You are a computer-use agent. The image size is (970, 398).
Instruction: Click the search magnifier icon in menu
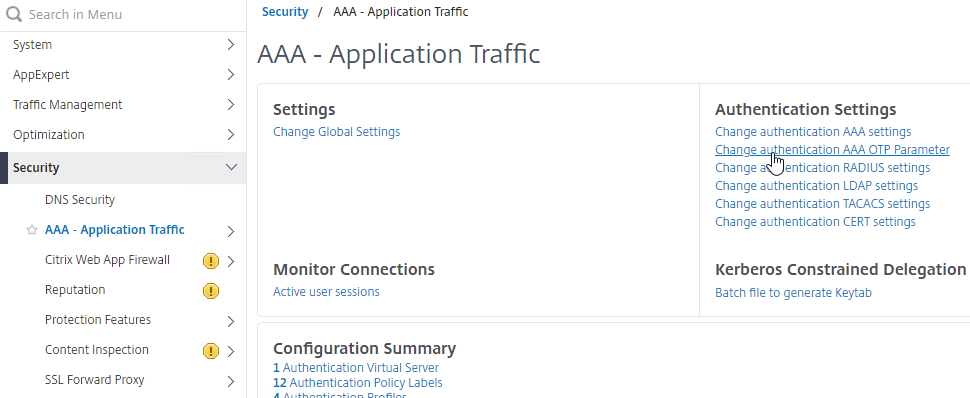pos(14,14)
